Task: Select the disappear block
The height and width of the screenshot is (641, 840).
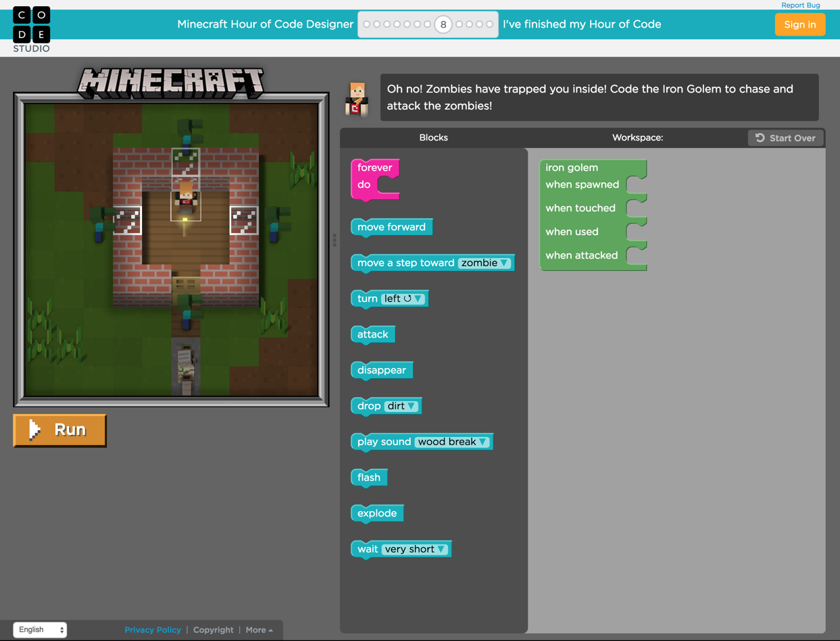Action: coord(381,369)
